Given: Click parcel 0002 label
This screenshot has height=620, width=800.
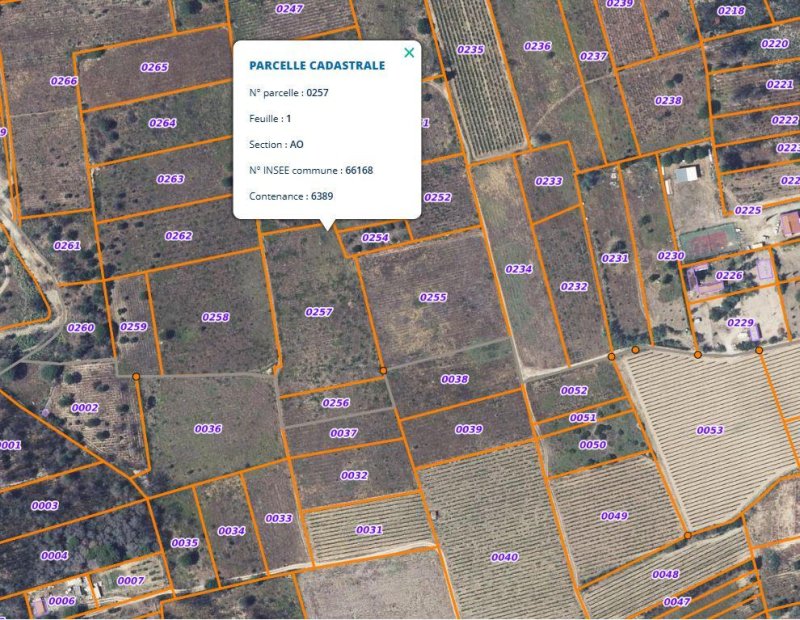Looking at the screenshot, I should [x=85, y=407].
